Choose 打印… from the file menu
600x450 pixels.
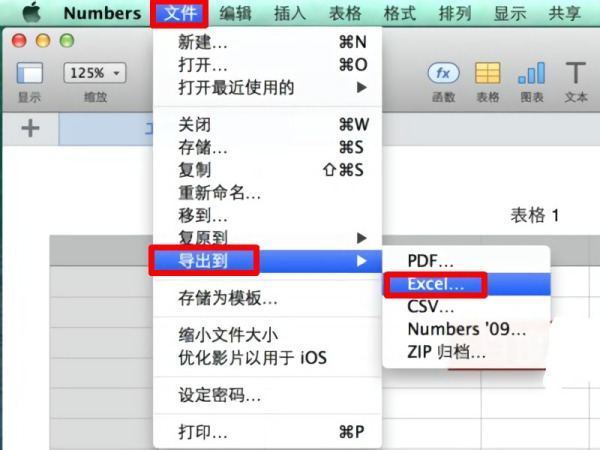pyautogui.click(x=267, y=432)
